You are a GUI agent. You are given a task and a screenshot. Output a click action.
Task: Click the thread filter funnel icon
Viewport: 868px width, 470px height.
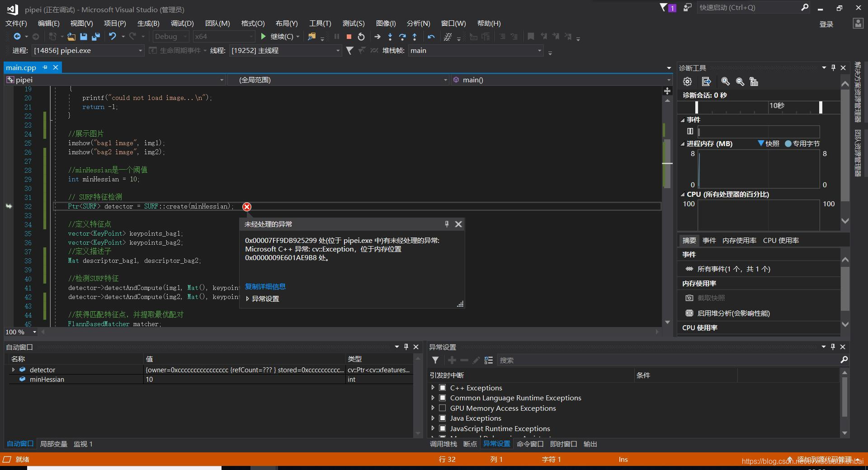point(349,51)
